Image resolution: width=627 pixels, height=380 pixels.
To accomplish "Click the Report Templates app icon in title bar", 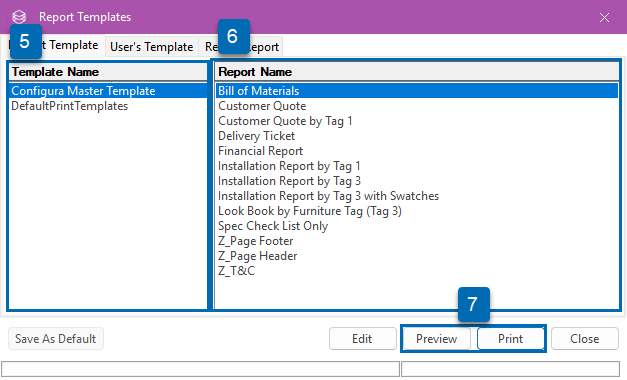I will (x=19, y=17).
